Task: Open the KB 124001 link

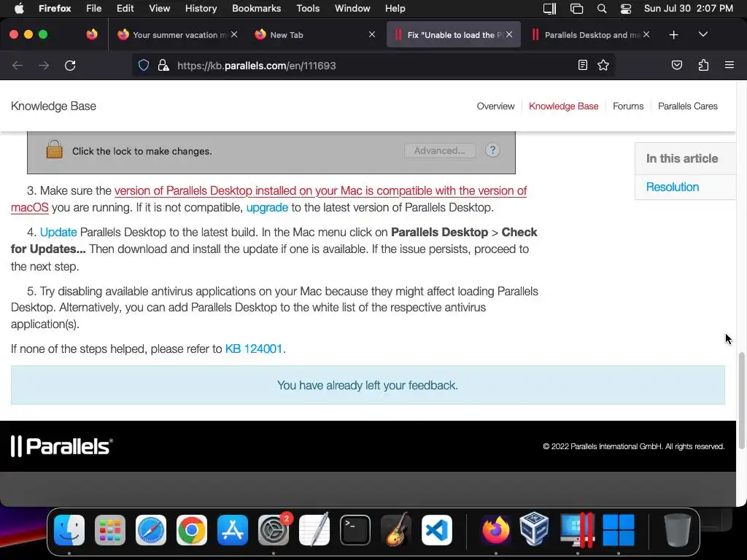Action: point(253,349)
